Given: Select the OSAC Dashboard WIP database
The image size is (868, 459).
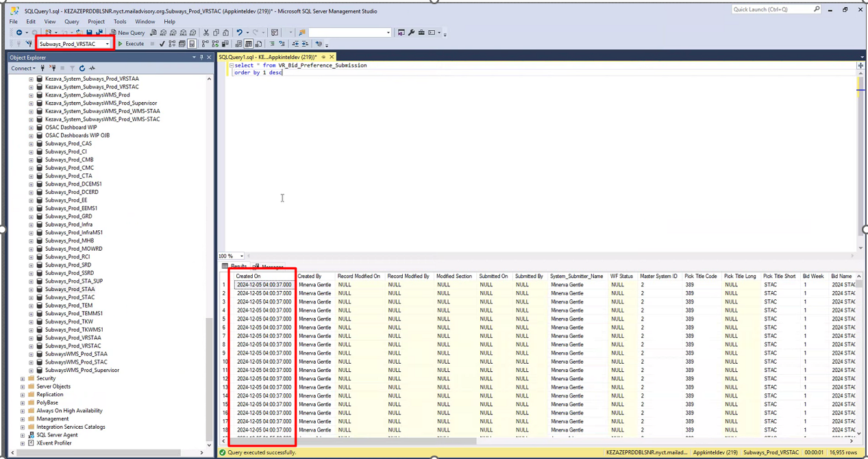Looking at the screenshot, I should point(71,127).
